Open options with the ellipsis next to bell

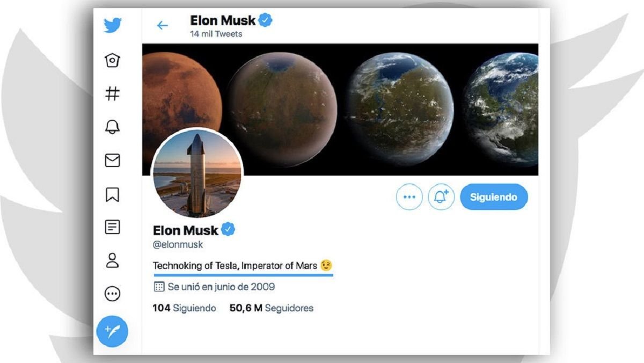tap(409, 197)
